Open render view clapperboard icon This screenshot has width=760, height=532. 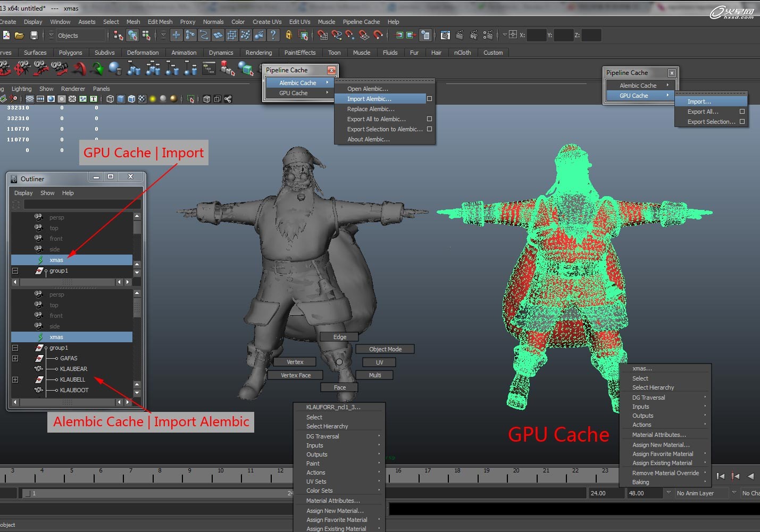pyautogui.click(x=445, y=36)
